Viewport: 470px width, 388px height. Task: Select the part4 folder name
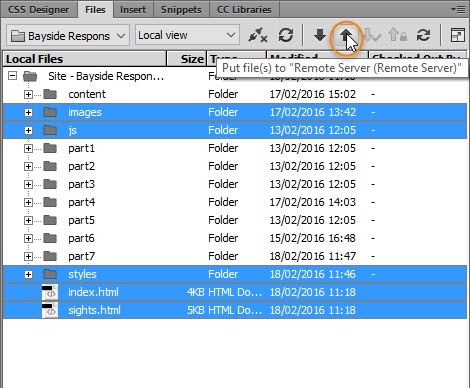click(82, 202)
